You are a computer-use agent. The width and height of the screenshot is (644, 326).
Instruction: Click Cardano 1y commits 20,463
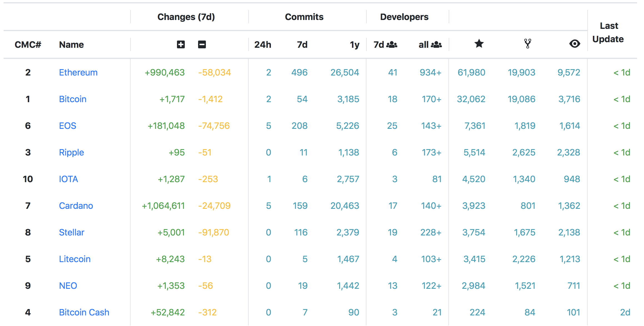(345, 206)
